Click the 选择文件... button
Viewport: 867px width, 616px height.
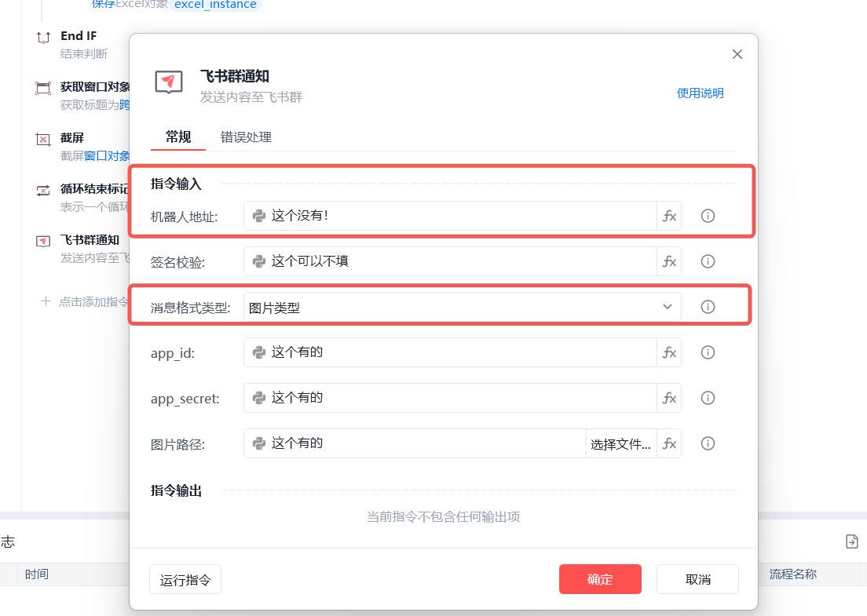[621, 443]
